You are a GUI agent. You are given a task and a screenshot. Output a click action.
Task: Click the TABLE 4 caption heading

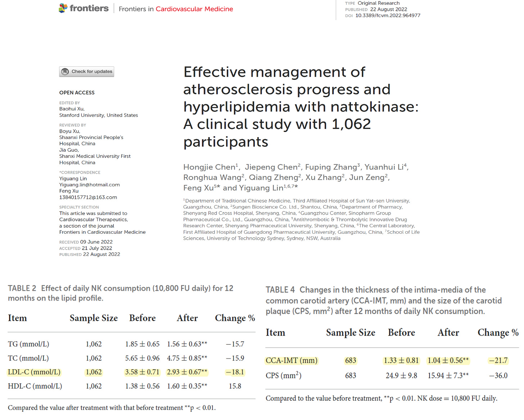point(280,290)
